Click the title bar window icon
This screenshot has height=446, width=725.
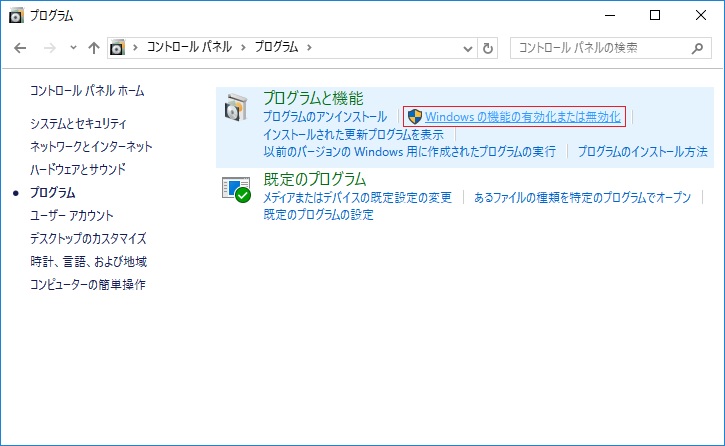click(x=16, y=16)
